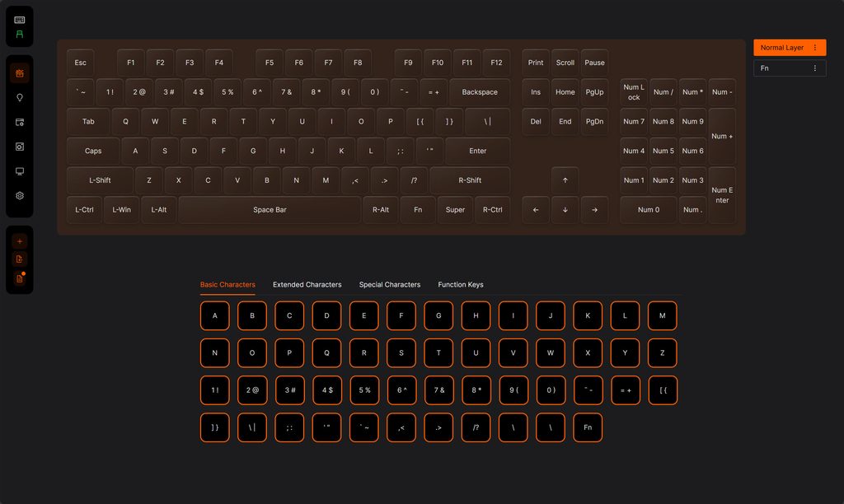The image size is (844, 504).
Task: Choose the A character in Basic Characters palette
Action: point(215,315)
